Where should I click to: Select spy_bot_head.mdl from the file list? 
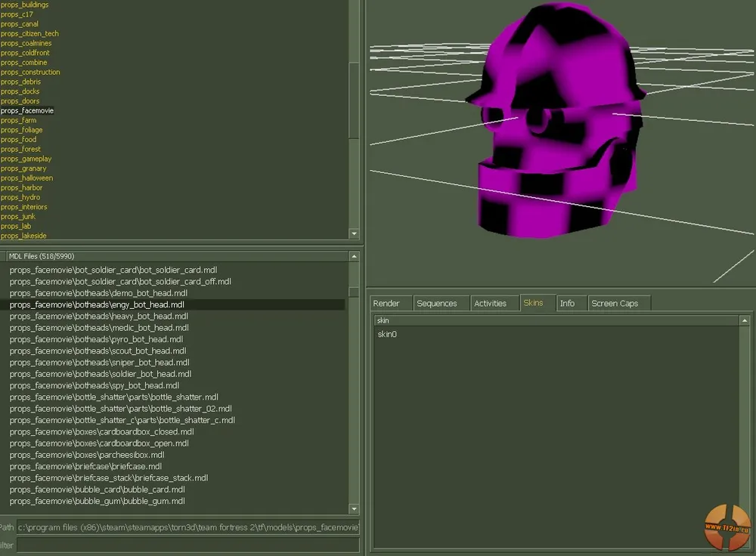[x=94, y=385]
